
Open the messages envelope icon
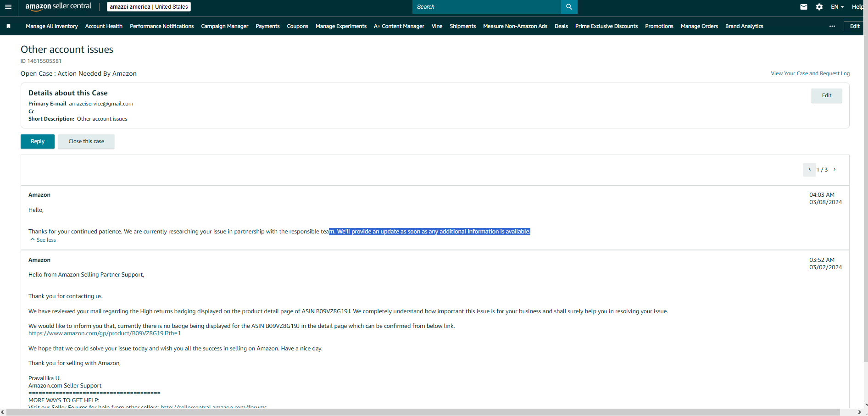click(x=804, y=7)
